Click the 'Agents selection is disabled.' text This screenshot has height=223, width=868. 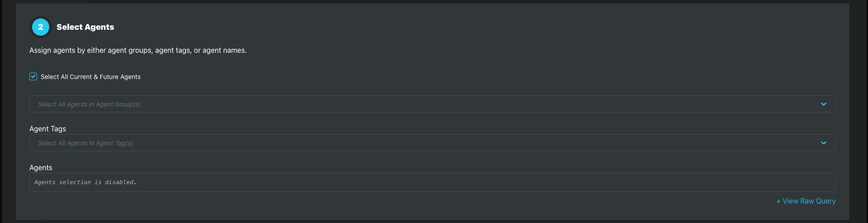pos(85,182)
